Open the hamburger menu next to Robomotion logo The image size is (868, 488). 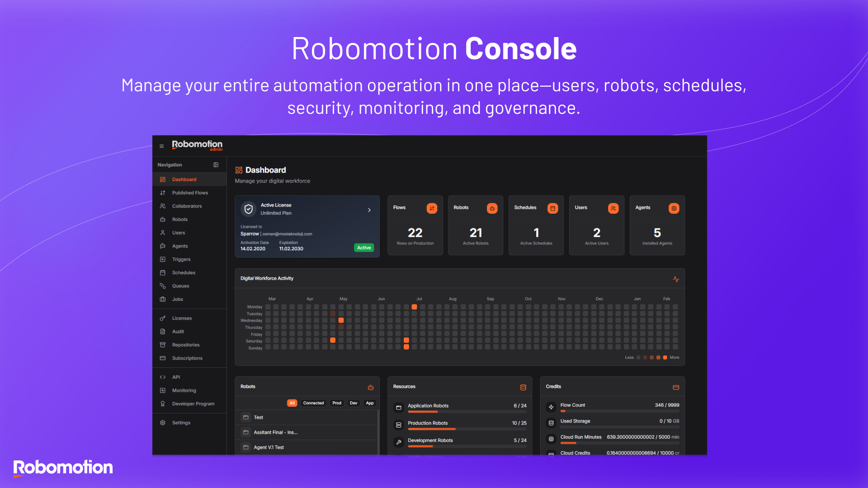pyautogui.click(x=161, y=146)
